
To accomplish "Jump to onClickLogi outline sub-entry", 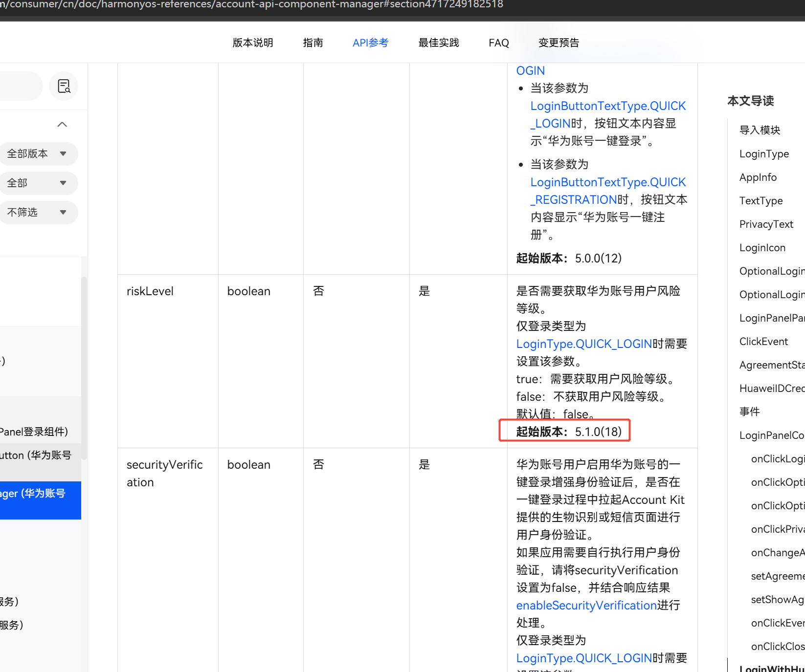I will pos(778,459).
